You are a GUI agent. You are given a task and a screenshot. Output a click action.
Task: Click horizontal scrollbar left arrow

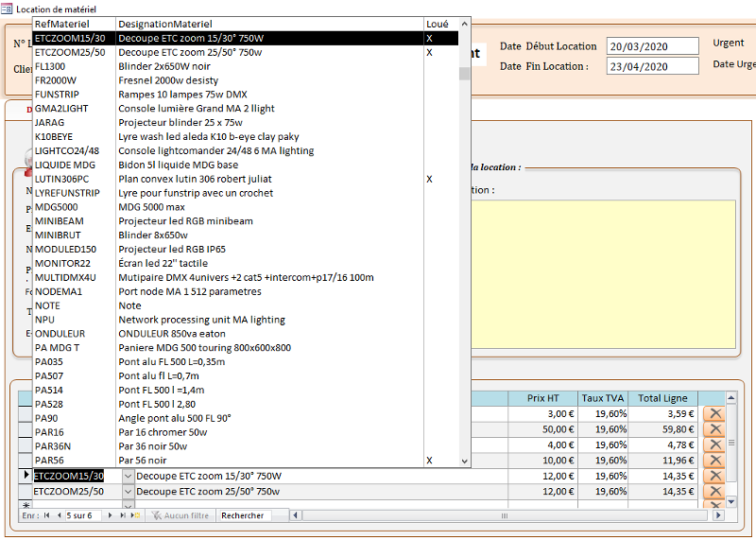point(296,515)
